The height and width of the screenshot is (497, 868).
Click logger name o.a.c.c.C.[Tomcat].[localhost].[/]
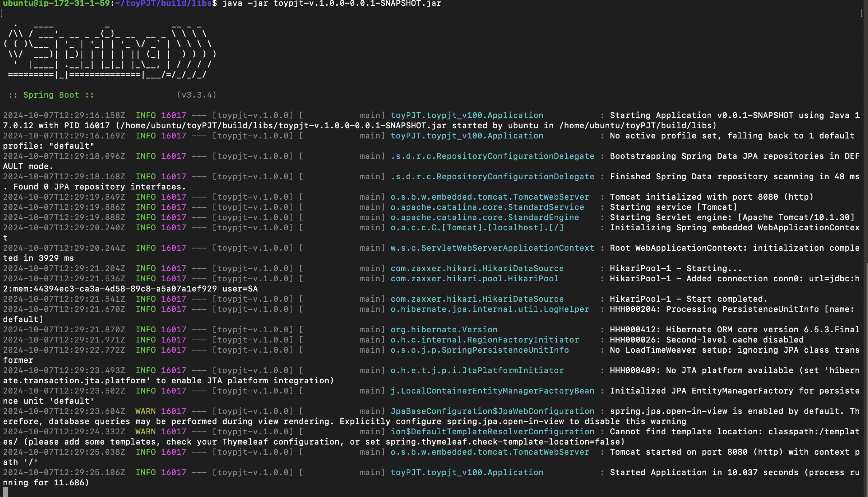[477, 228]
